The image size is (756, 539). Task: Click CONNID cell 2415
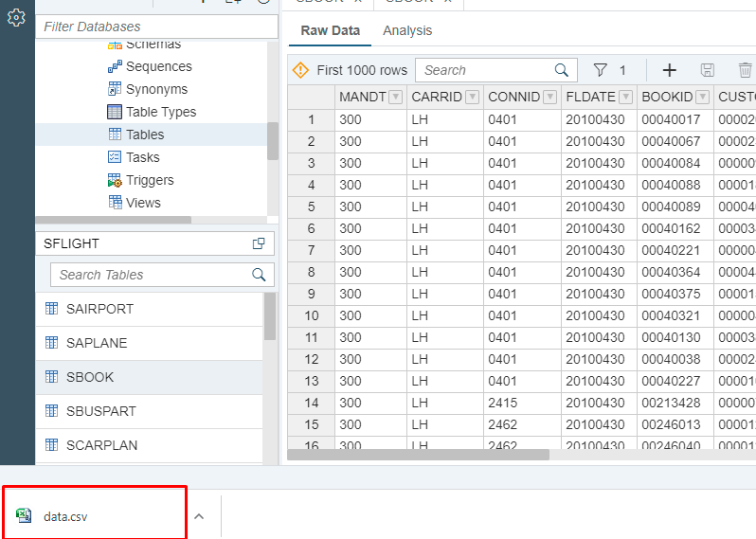[x=522, y=403]
